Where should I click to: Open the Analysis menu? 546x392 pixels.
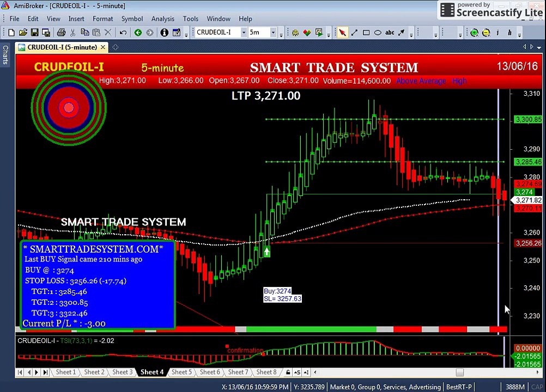162,19
